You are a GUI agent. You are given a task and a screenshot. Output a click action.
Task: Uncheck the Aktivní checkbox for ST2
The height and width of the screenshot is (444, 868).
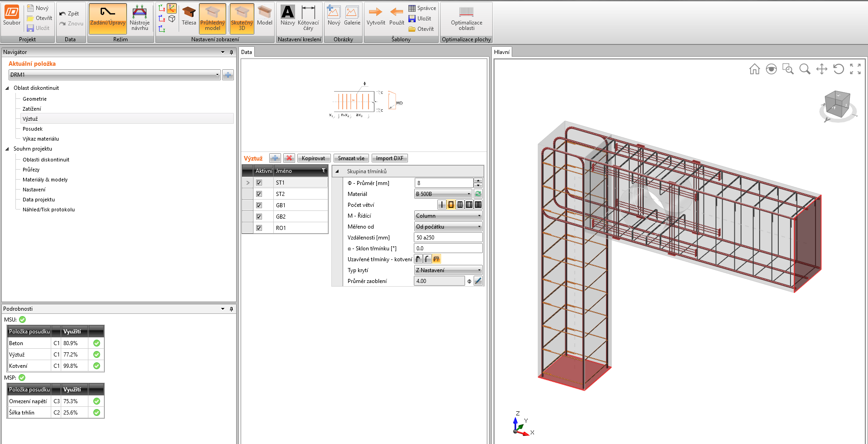point(259,194)
